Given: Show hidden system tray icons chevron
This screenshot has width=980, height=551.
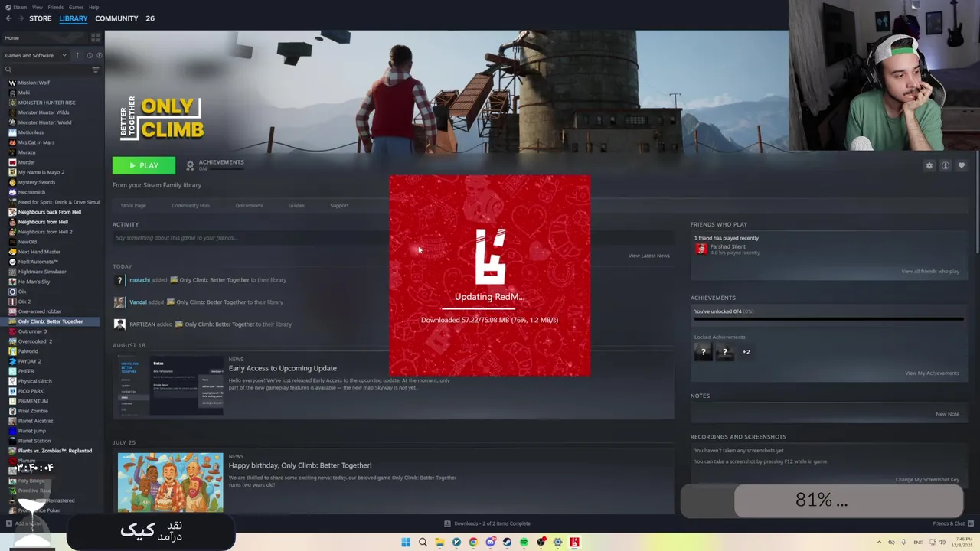Looking at the screenshot, I should pos(879,543).
